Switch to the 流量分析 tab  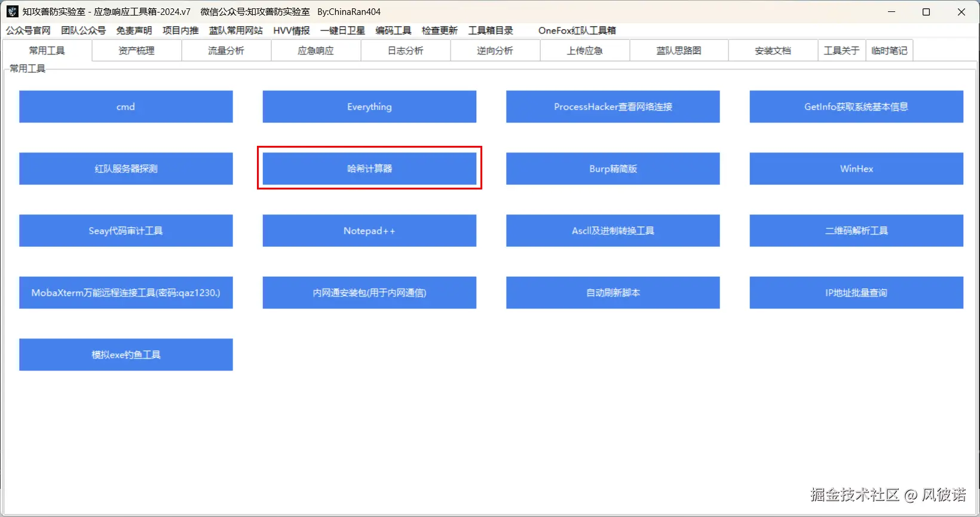226,51
